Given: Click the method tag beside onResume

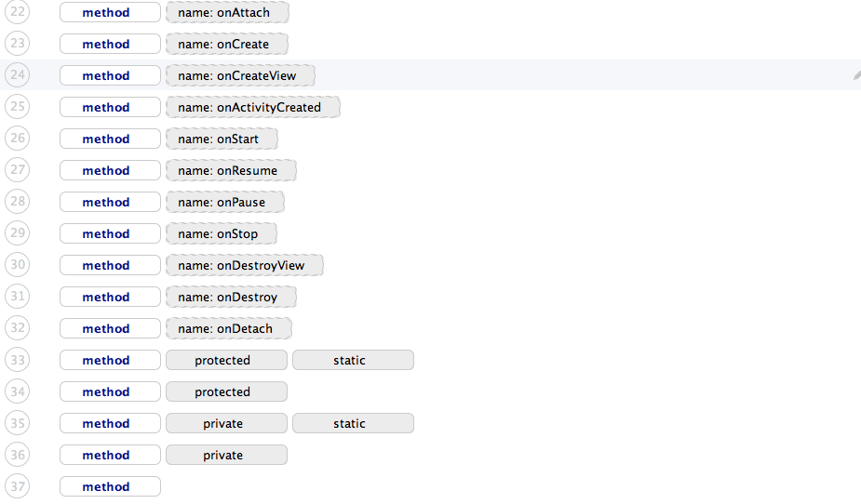Looking at the screenshot, I should point(111,170).
